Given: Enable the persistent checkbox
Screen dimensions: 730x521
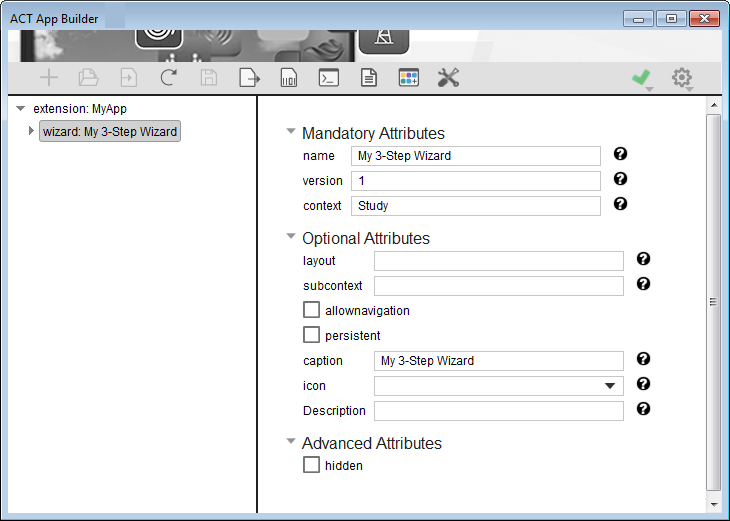Looking at the screenshot, I should coord(311,335).
